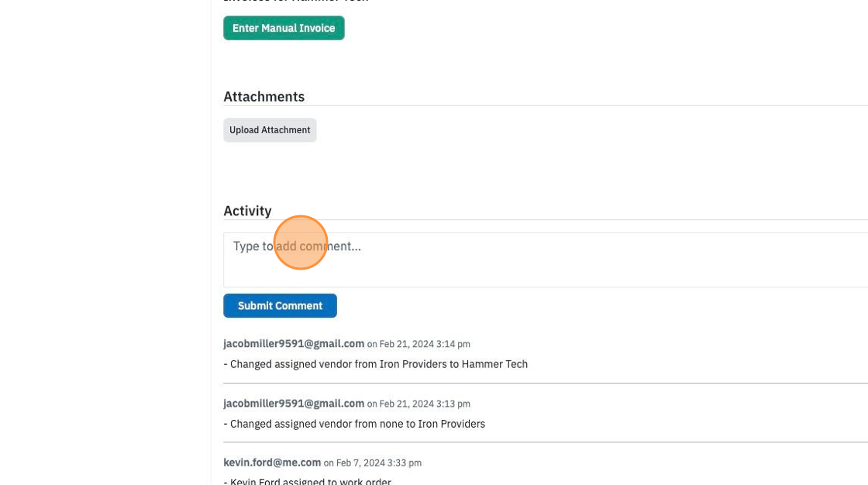Select jacobmiller9591@gmail.com on the 3:14 pm entry

click(294, 344)
